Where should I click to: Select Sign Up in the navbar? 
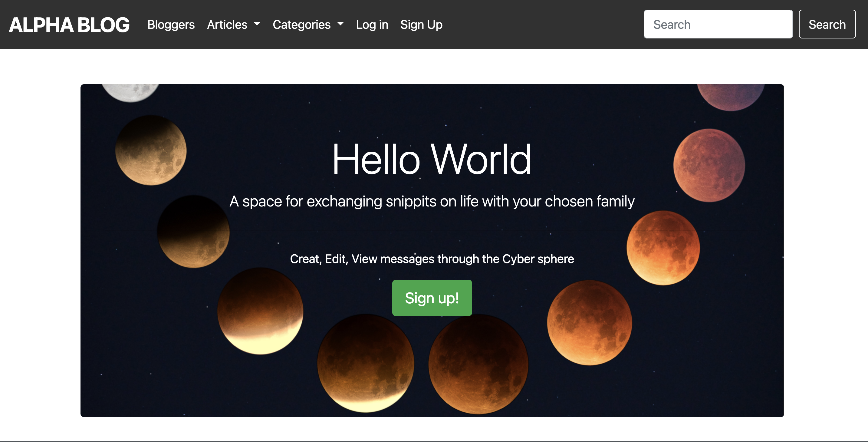[x=421, y=25]
